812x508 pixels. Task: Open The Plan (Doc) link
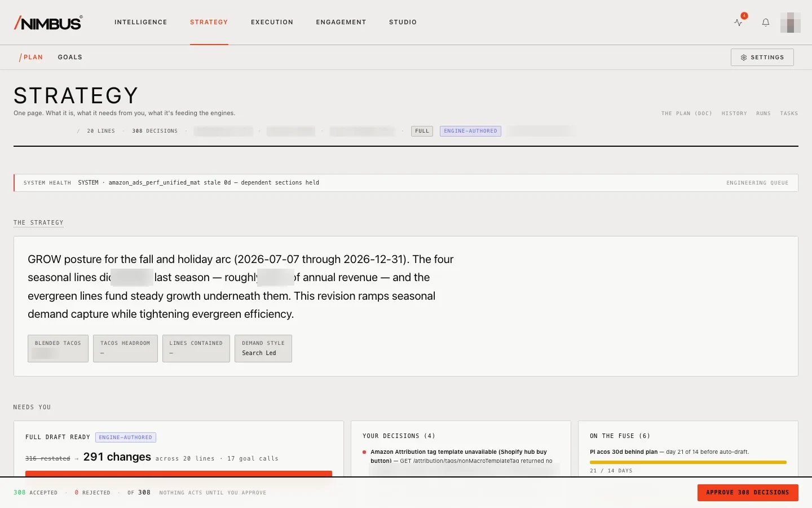pyautogui.click(x=687, y=113)
